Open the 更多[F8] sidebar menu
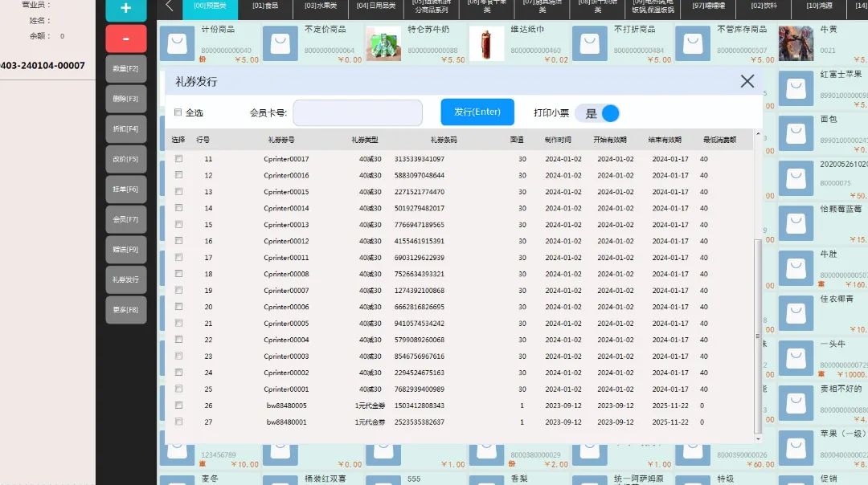868x485 pixels. point(125,310)
